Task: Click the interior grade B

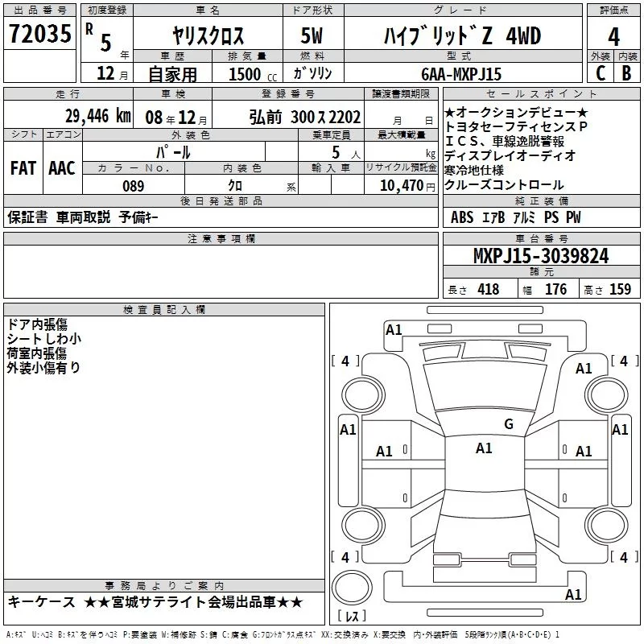Action: click(x=626, y=73)
